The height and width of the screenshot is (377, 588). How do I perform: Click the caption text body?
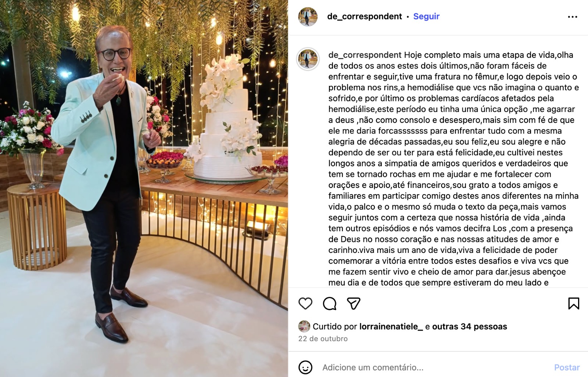453,169
